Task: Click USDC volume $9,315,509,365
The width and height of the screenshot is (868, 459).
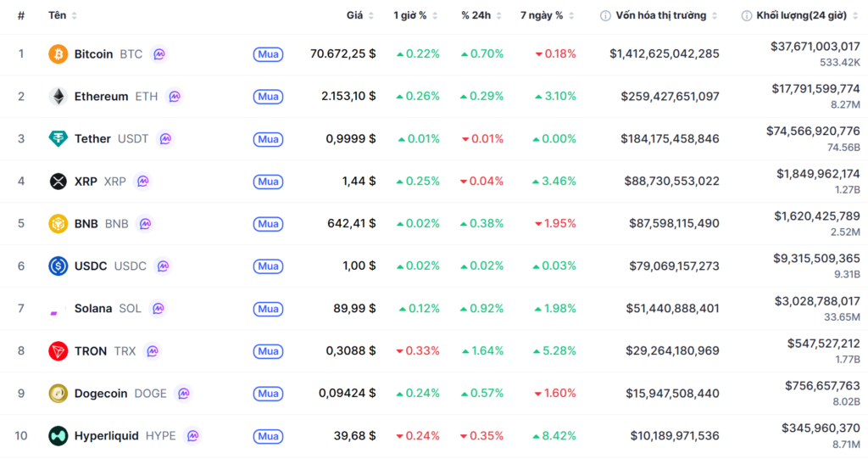Action: tap(816, 258)
